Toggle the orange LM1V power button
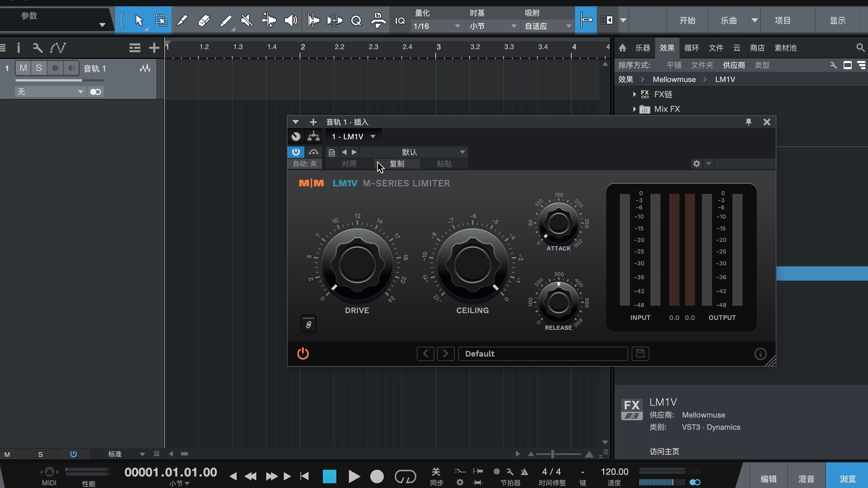Viewport: 868px width, 488px height. pyautogui.click(x=303, y=353)
